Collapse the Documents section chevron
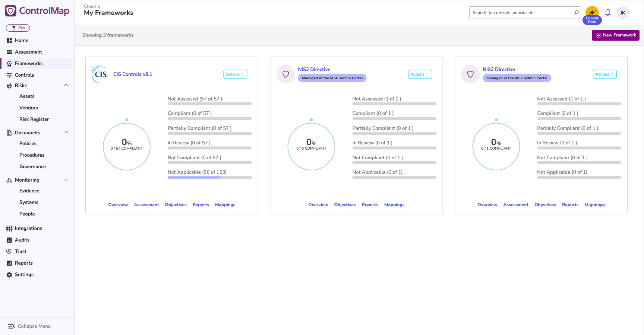Screen dimensions: 644x335 [x=66, y=133]
